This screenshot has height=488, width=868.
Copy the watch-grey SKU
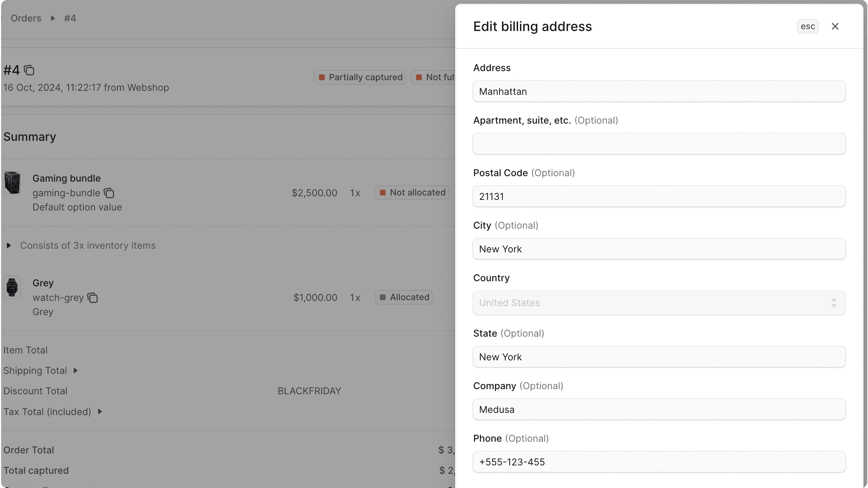(x=93, y=298)
